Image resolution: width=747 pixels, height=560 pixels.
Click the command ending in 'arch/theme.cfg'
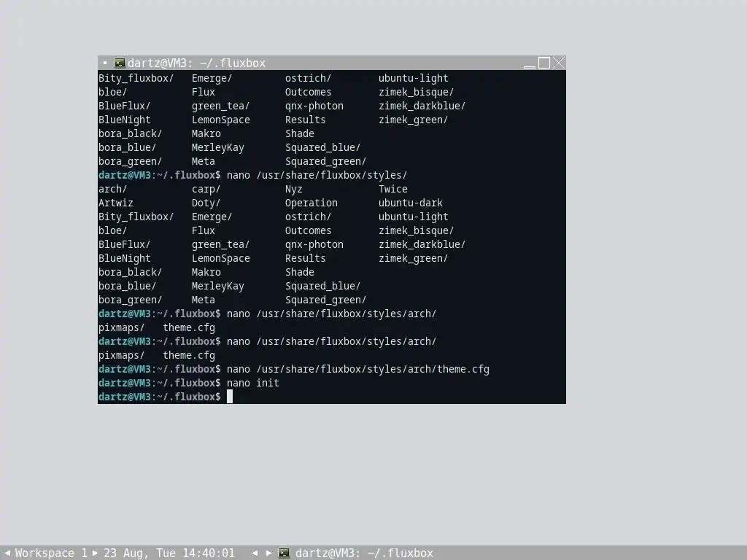[x=358, y=369]
